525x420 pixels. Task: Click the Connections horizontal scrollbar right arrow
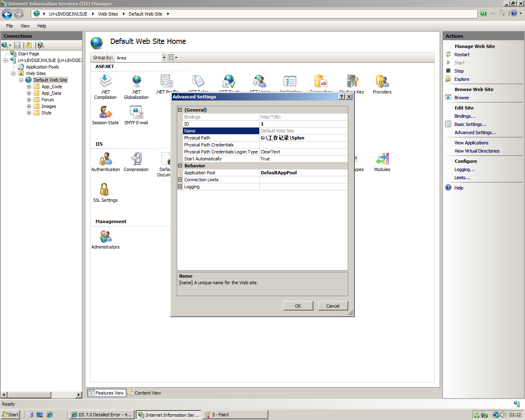coord(79,395)
